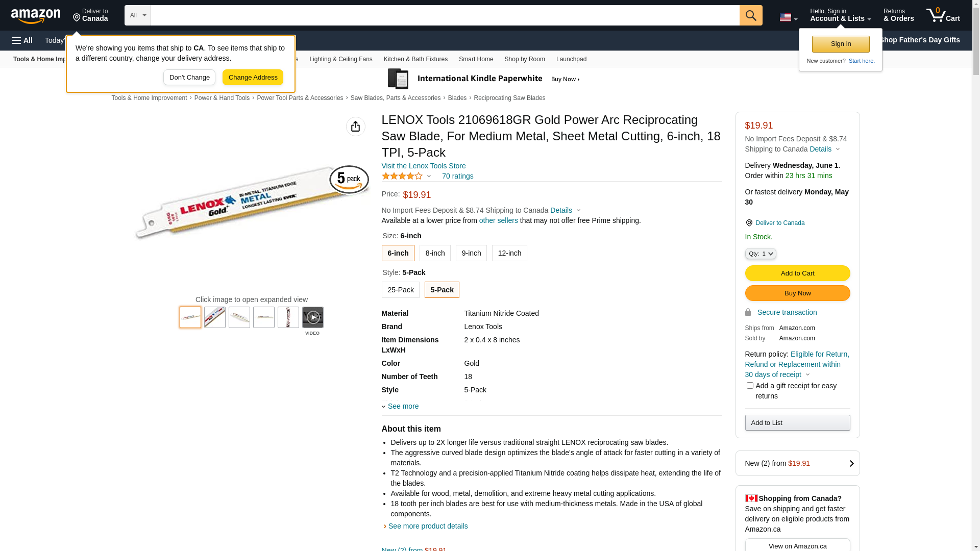Click the Deliver to Canada location icon
Viewport: 980px width, 551px height.
click(749, 223)
